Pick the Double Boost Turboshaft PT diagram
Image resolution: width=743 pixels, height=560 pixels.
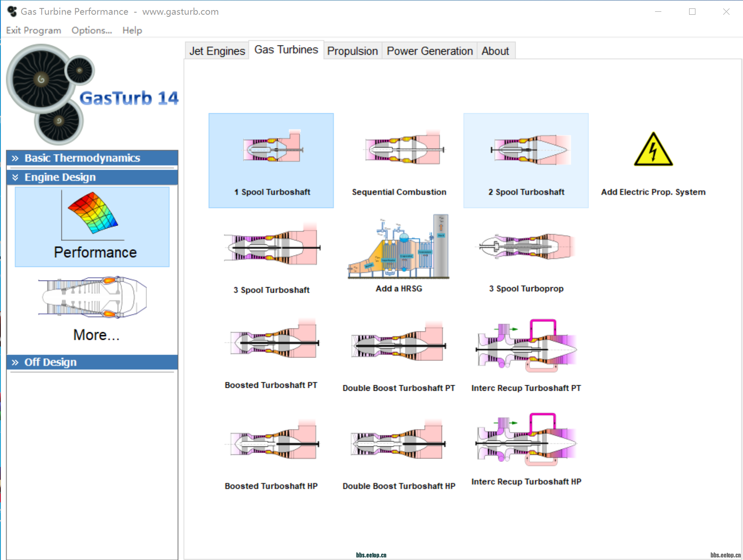(399, 341)
